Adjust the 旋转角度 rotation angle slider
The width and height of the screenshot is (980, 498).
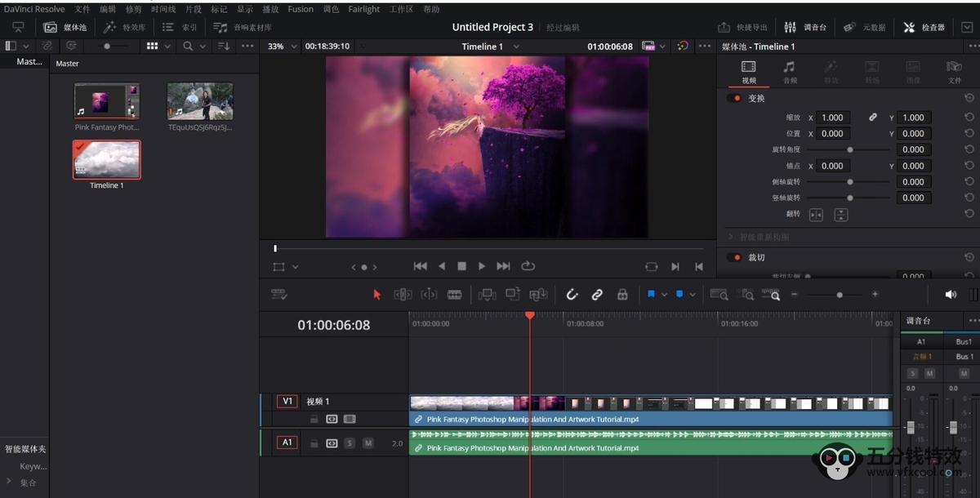pos(850,149)
